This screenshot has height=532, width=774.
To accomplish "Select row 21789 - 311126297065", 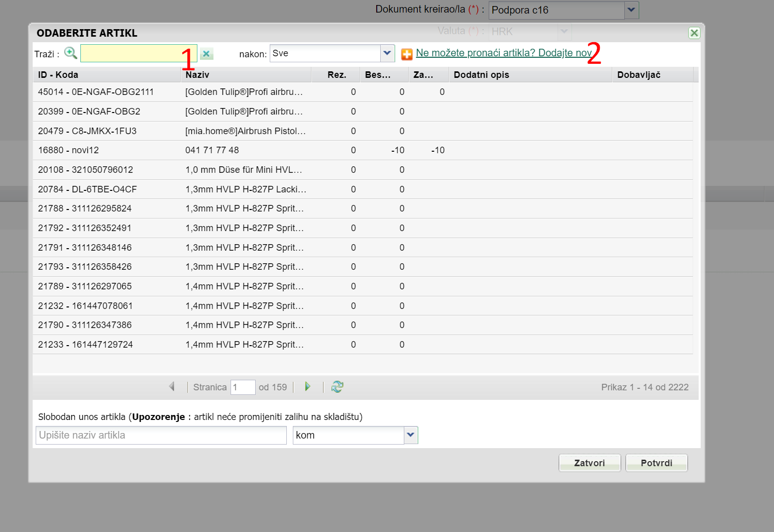I will [x=363, y=286].
